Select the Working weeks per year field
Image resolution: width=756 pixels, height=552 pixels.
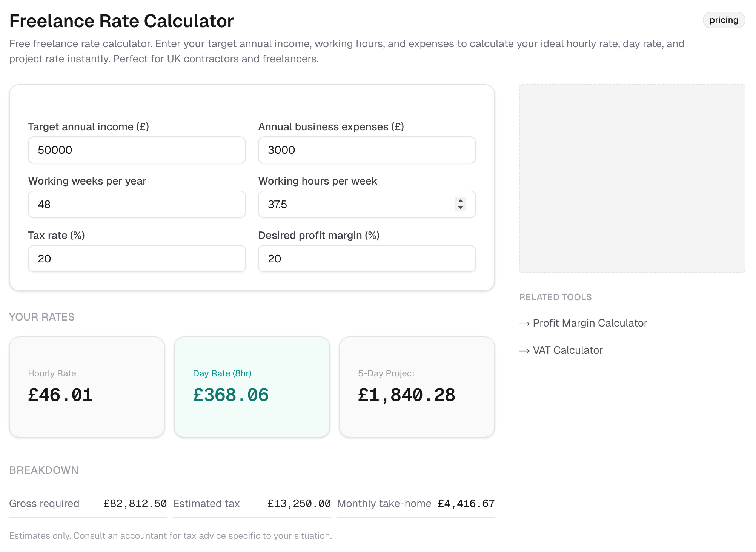point(137,204)
